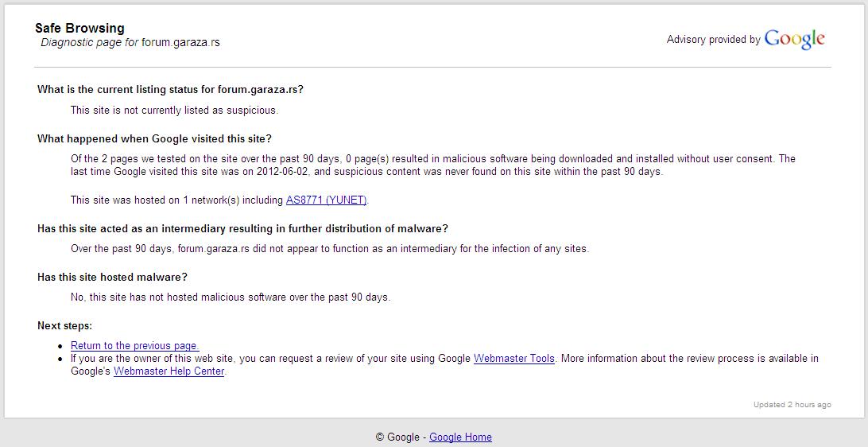Open the AS8771 (YUNET) network link
The height and width of the screenshot is (447, 868).
click(x=327, y=200)
